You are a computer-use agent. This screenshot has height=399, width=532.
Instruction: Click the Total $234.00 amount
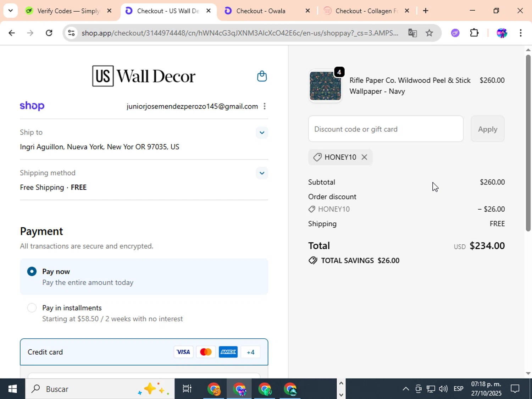click(487, 246)
